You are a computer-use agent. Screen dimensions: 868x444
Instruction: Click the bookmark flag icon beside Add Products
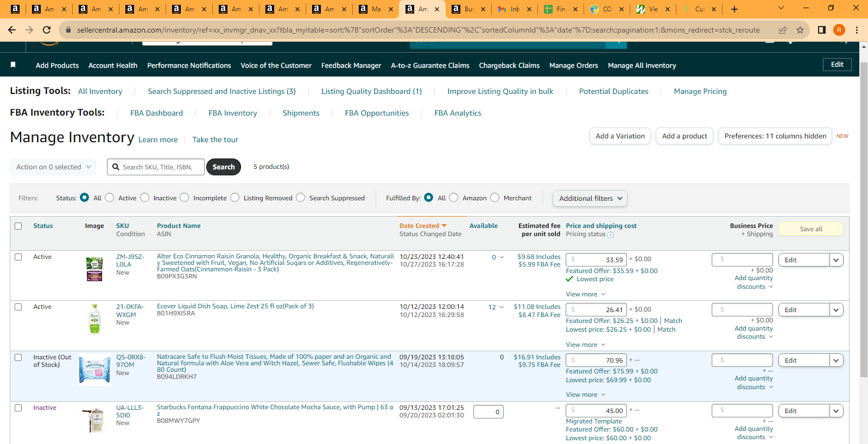pyautogui.click(x=13, y=65)
